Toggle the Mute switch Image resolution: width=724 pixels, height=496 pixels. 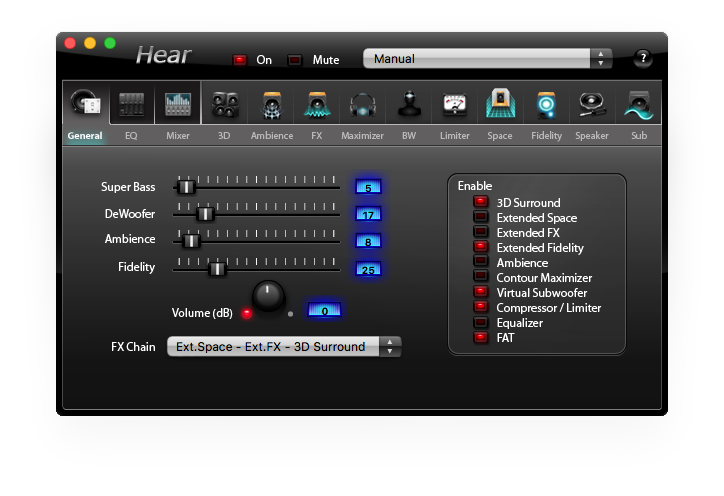295,60
